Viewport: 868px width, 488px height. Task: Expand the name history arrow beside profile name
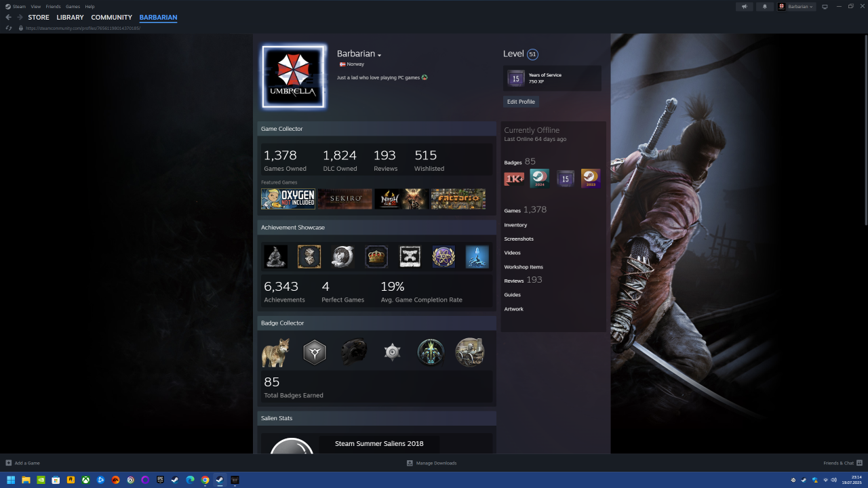tap(380, 55)
